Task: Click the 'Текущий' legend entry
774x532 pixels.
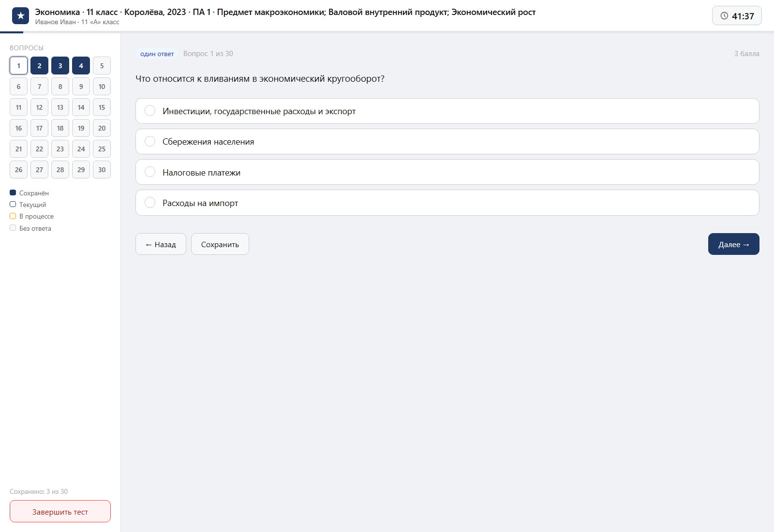Action: click(28, 205)
